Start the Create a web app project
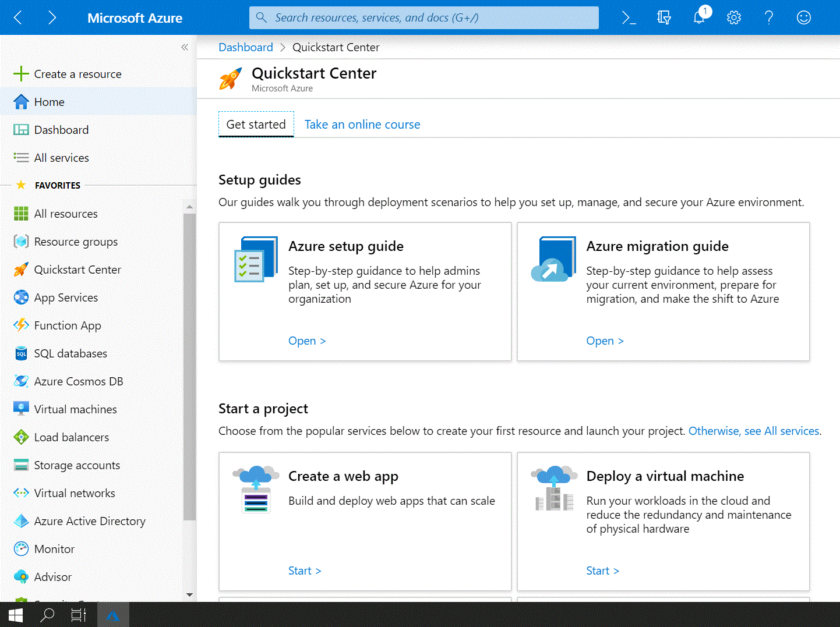 (x=305, y=571)
